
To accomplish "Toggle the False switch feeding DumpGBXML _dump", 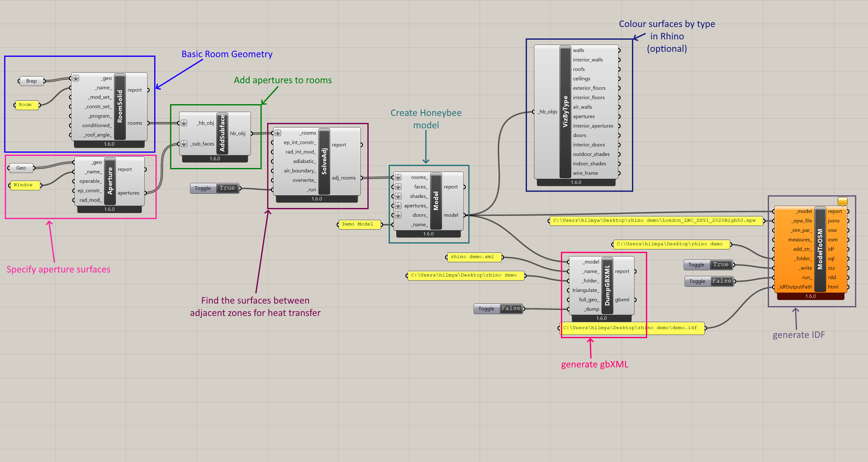I will click(511, 308).
